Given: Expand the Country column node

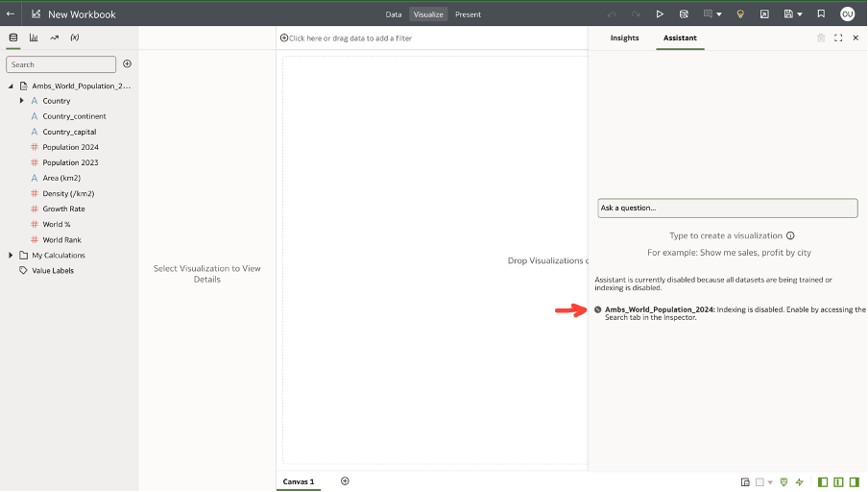Looking at the screenshot, I should tap(21, 101).
